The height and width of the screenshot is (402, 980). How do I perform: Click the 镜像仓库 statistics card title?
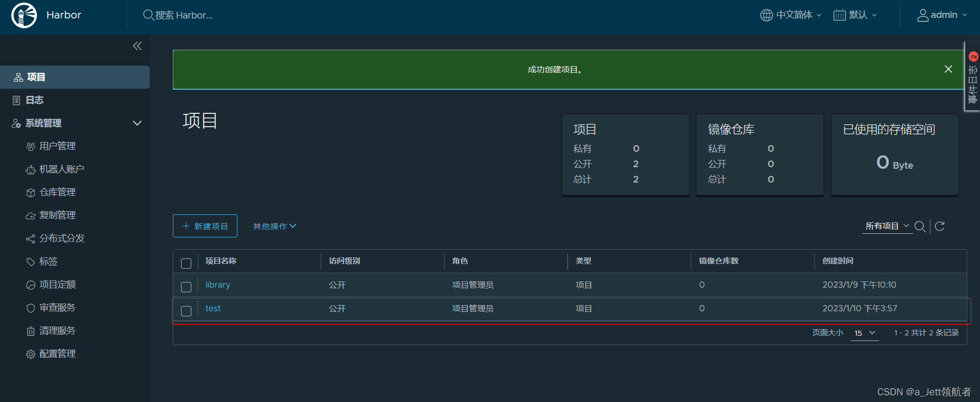click(731, 129)
